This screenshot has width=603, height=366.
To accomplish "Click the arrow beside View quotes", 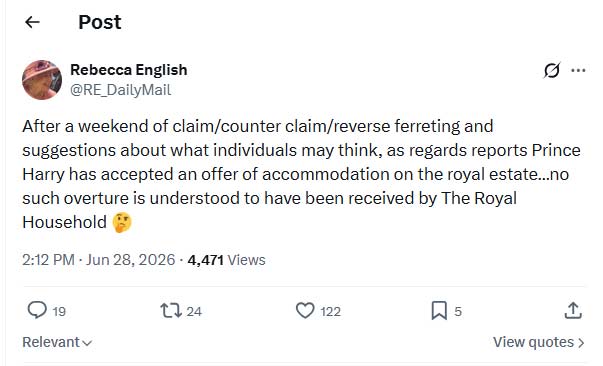I will pos(581,342).
